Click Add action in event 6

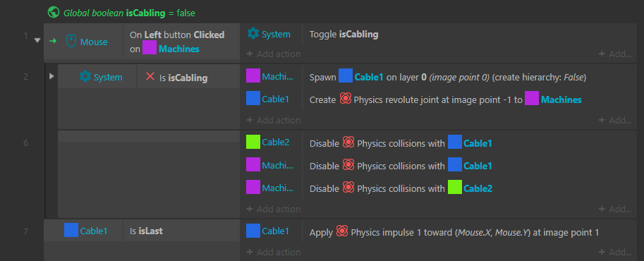(x=274, y=209)
